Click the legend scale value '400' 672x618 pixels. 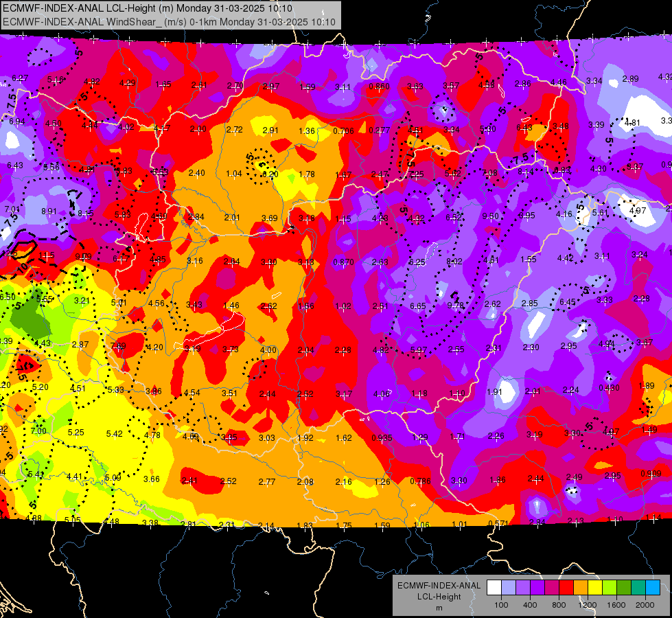pyautogui.click(x=530, y=605)
